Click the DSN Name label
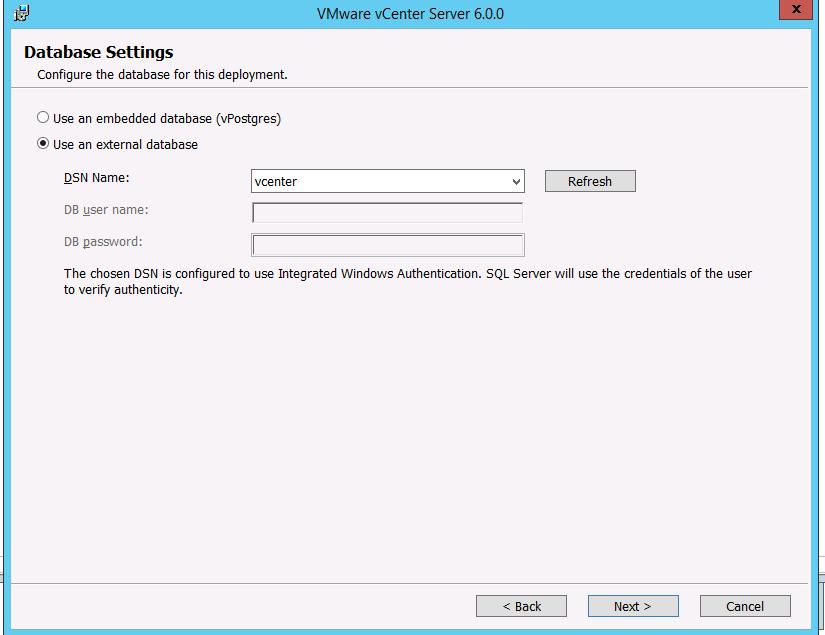Viewport: 825px width, 635px height. click(x=97, y=178)
